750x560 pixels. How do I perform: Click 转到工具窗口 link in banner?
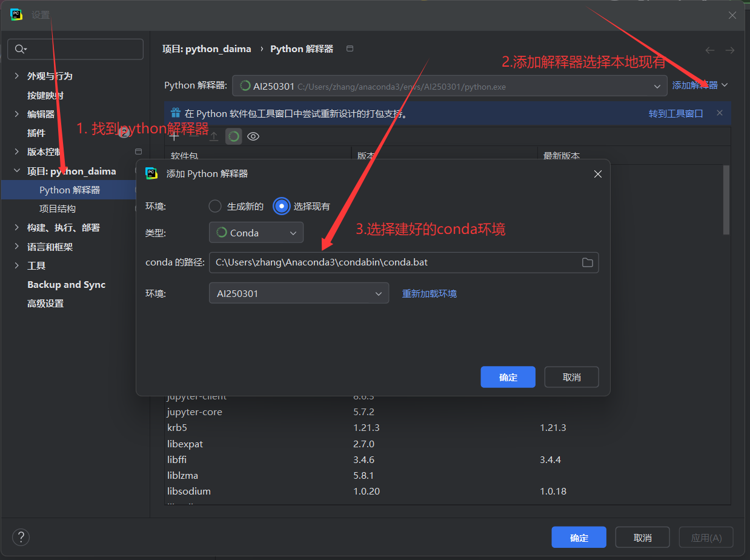pyautogui.click(x=676, y=113)
